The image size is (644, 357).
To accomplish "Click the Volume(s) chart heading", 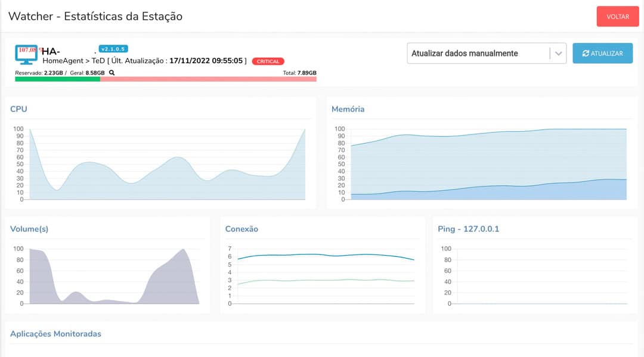I will (x=29, y=229).
